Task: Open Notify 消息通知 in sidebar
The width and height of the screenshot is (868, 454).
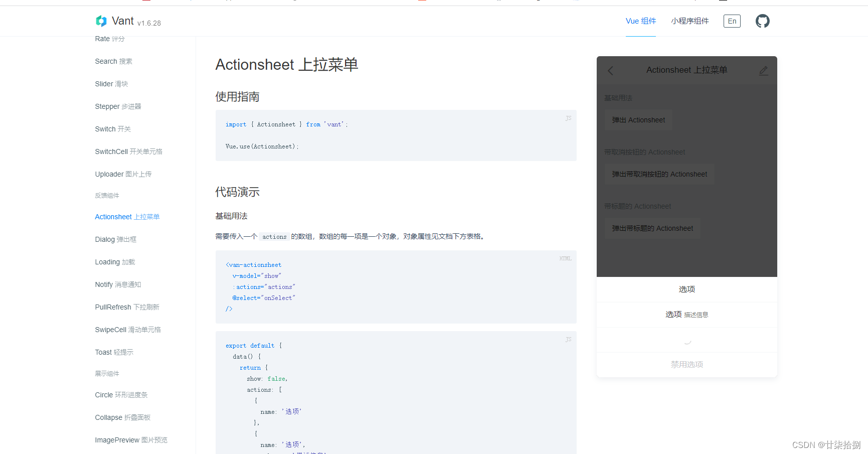Action: tap(118, 284)
